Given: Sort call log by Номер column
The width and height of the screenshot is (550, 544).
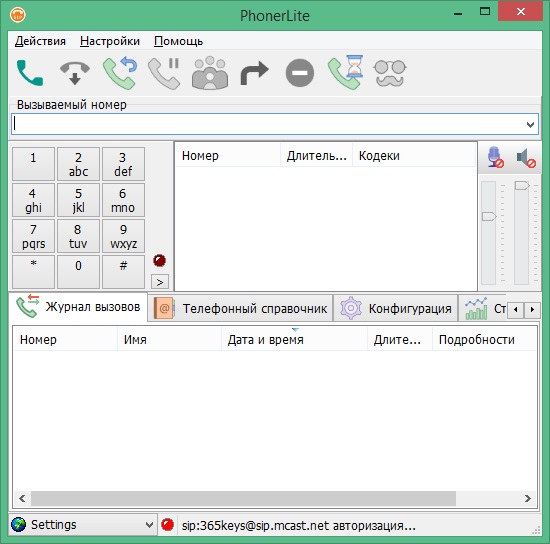Looking at the screenshot, I should (x=65, y=339).
